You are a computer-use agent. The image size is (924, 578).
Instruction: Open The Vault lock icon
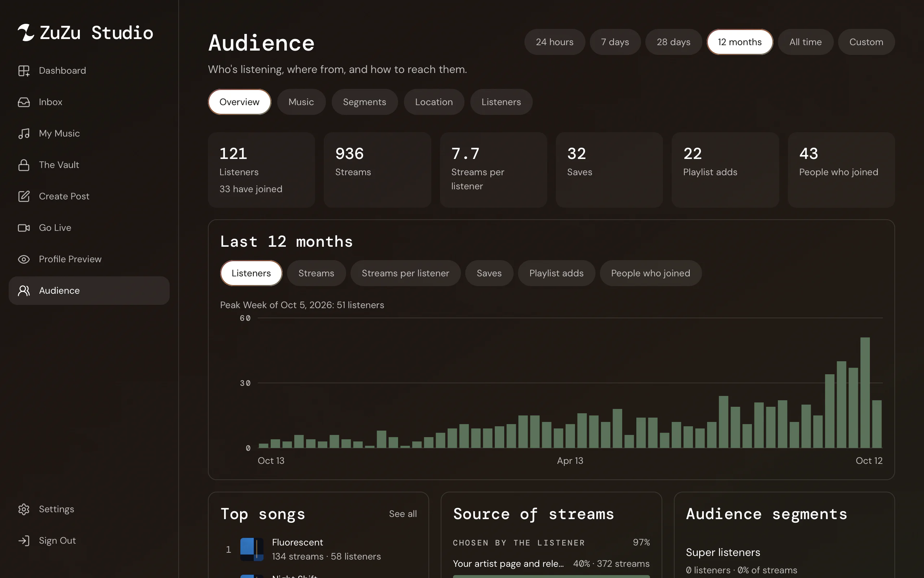click(24, 165)
